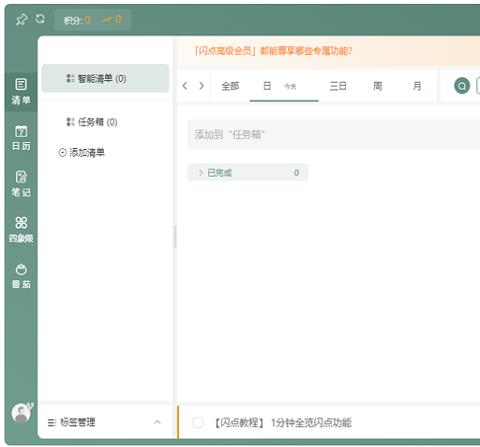Image resolution: width=480 pixels, height=447 pixels.
Task: Click the user avatar picture
Action: 21,413
